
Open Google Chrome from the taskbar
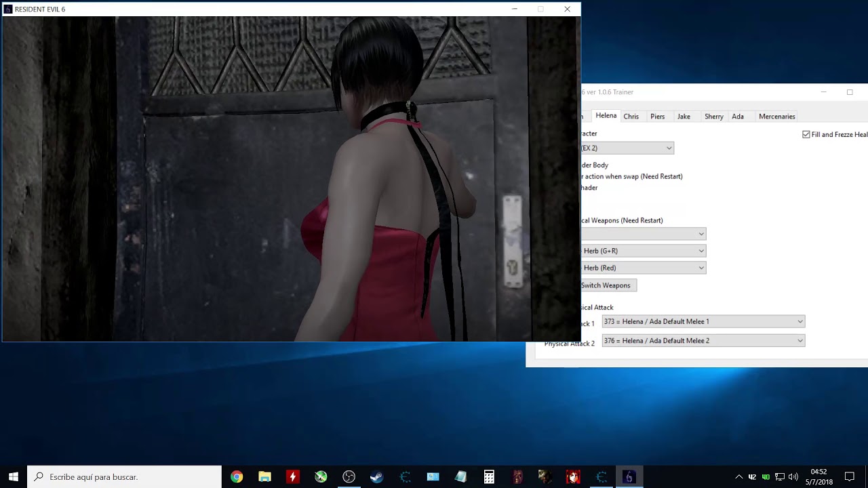pos(236,477)
